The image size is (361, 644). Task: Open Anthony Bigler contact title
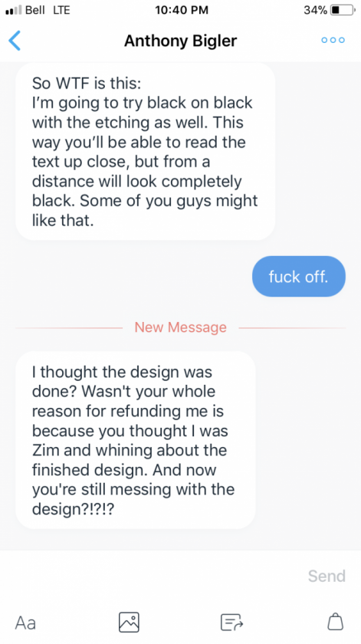click(180, 41)
